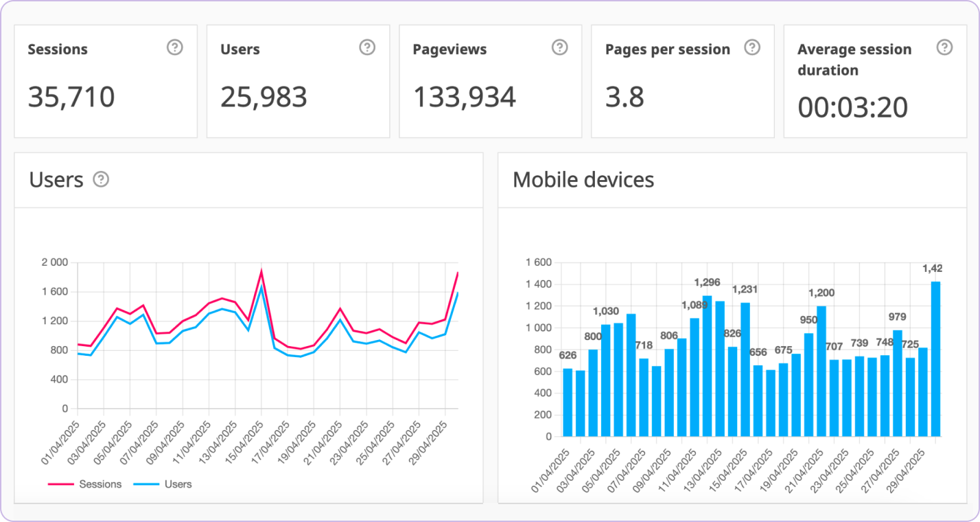The image size is (980, 522).
Task: Open the Users panel header
Action: 57,180
